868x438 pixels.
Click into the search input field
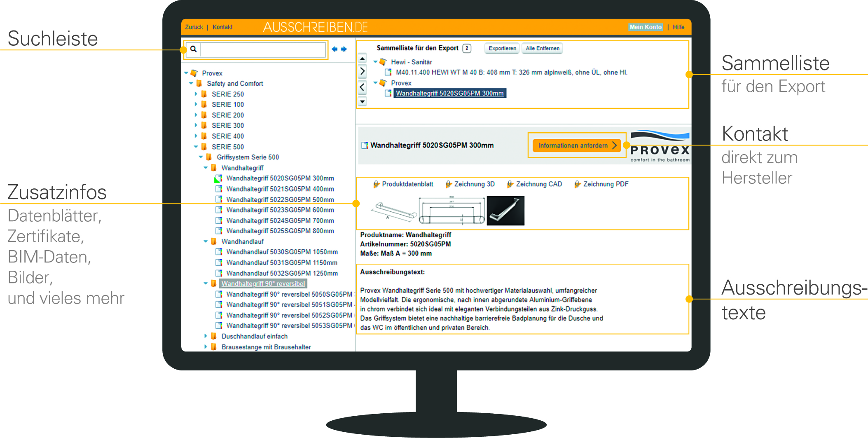pos(263,49)
